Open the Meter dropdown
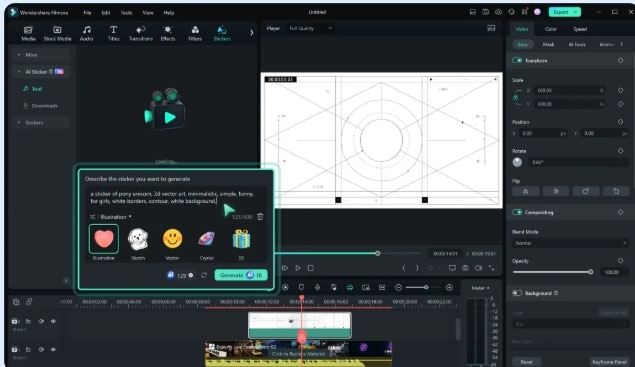 480,288
